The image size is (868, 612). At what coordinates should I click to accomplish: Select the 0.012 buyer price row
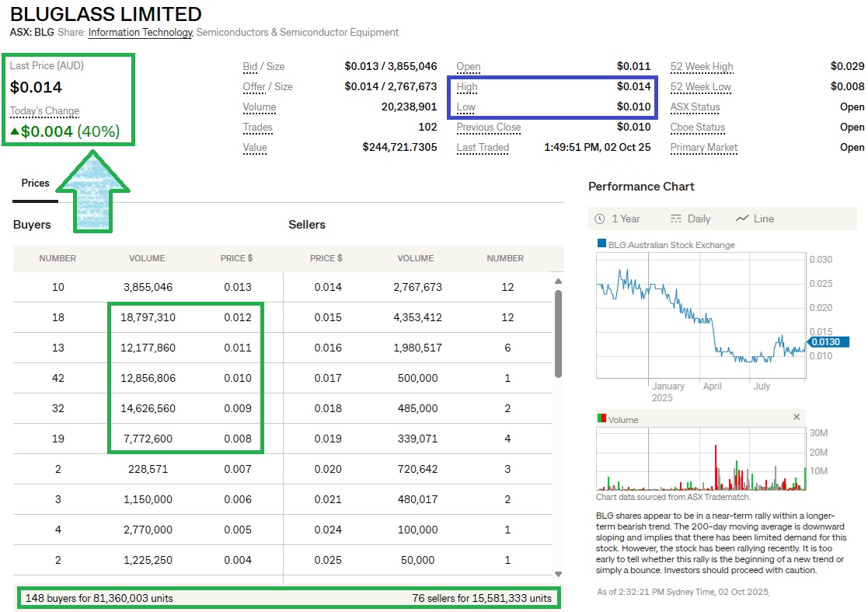(237, 317)
